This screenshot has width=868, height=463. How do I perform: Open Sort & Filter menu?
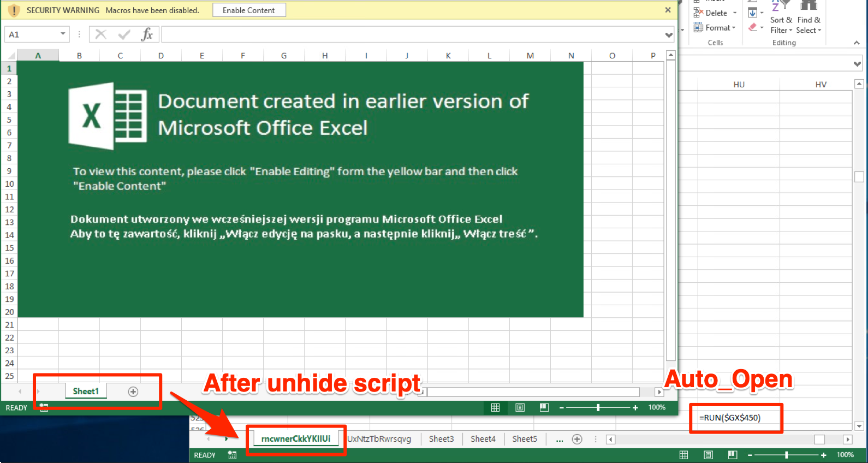pos(781,20)
